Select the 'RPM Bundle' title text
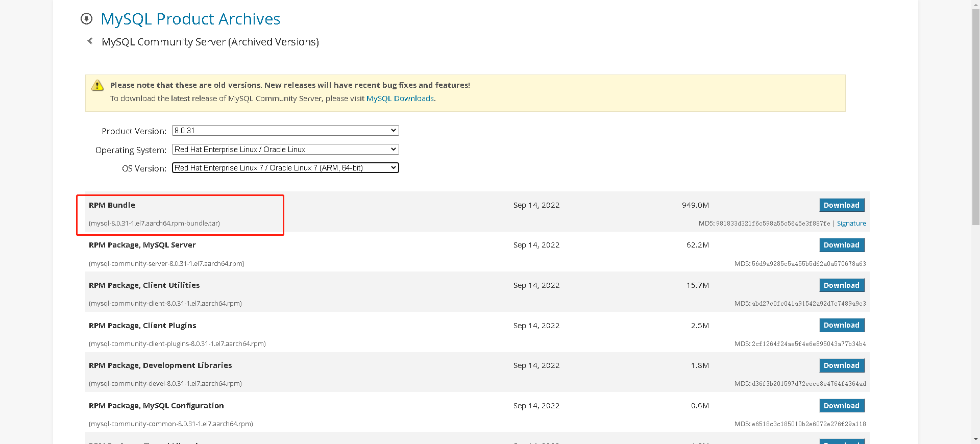 (x=112, y=205)
